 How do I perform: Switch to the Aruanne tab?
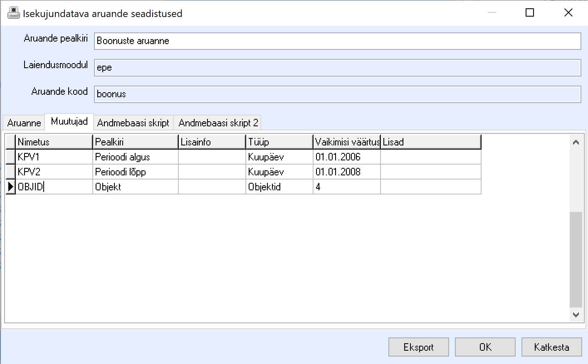pyautogui.click(x=24, y=123)
